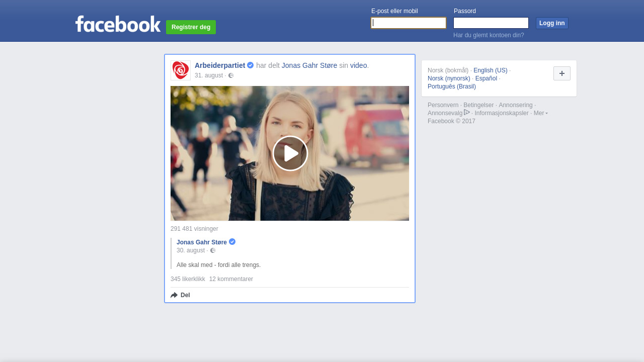Open Jonas Gahr Støre link in post header
Image resolution: width=644 pixels, height=362 pixels.
(309, 65)
